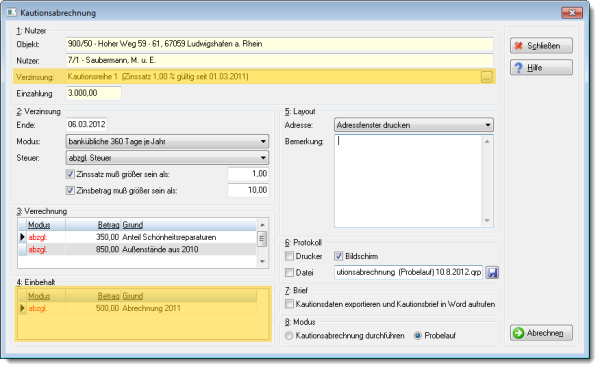
Task: Click the Einzahlung field 3.000,00
Action: pyautogui.click(x=94, y=93)
